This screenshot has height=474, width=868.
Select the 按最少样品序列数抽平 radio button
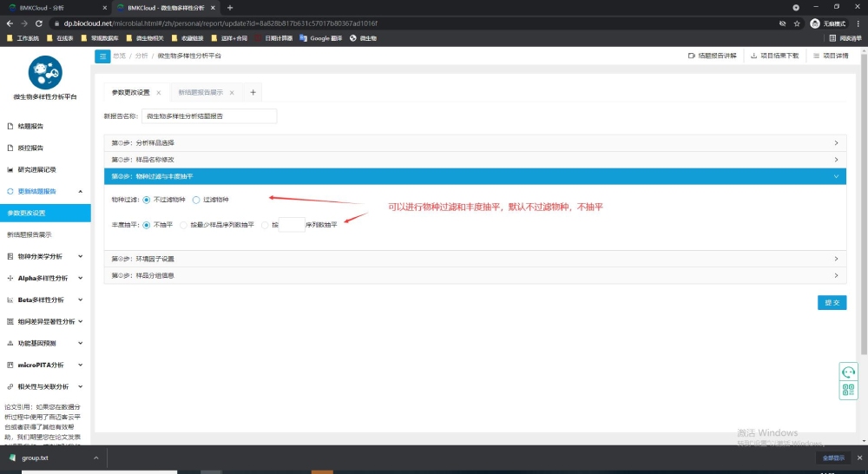tap(184, 225)
